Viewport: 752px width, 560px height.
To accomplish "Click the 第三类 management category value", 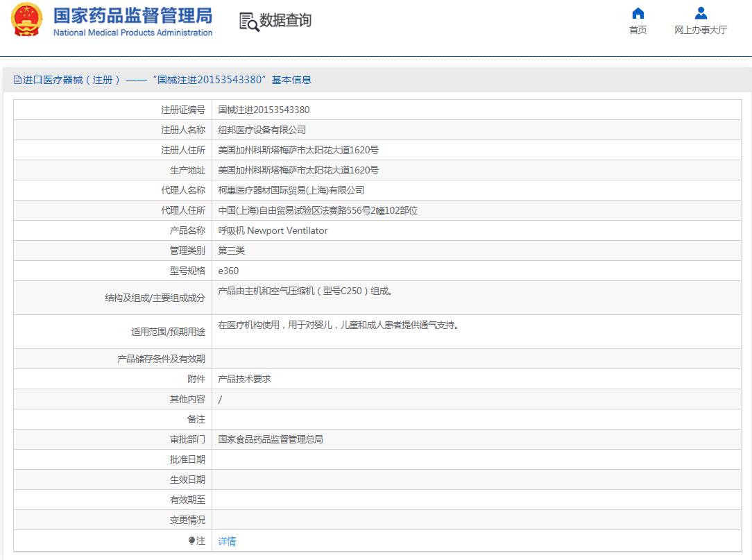I will point(232,251).
